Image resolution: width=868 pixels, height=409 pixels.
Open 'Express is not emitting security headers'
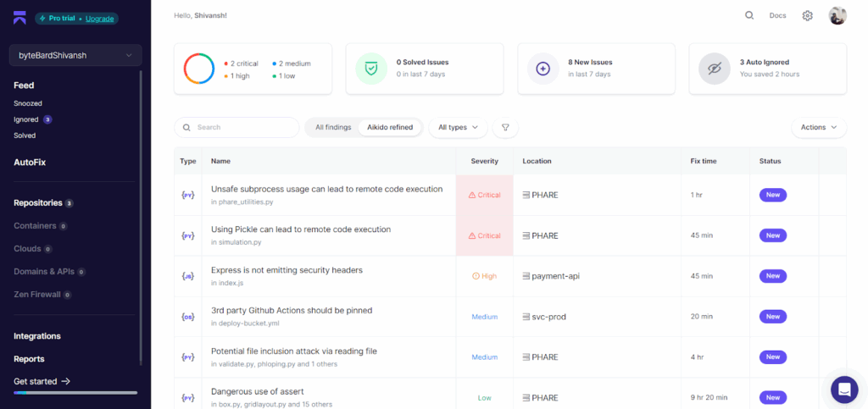[287, 270]
